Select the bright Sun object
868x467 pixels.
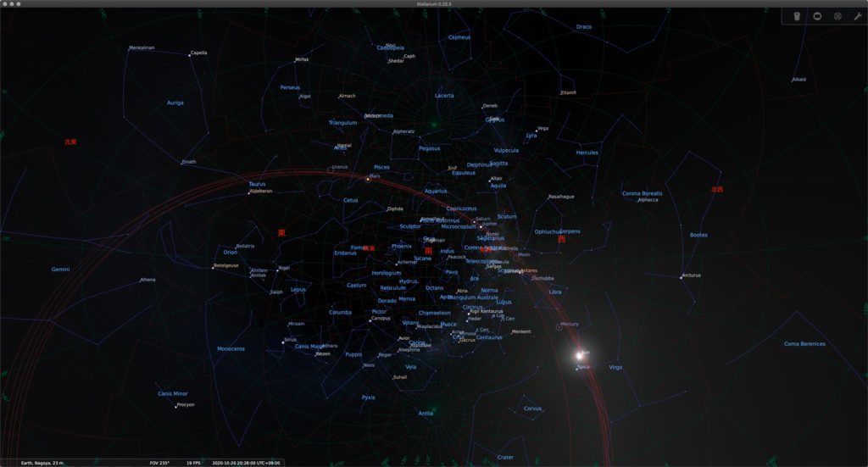click(579, 355)
